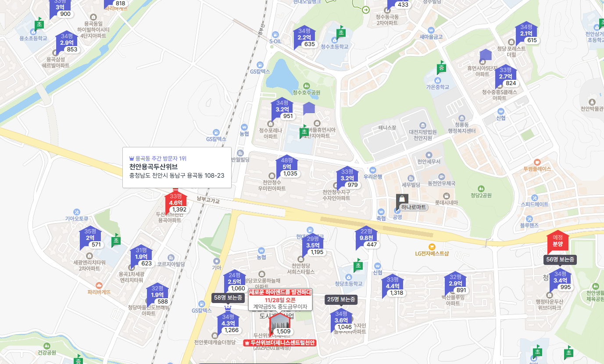The height and width of the screenshot is (364, 604).
Task: Select the 33평 2.7억 marker numbered 824
Action: 506,77
